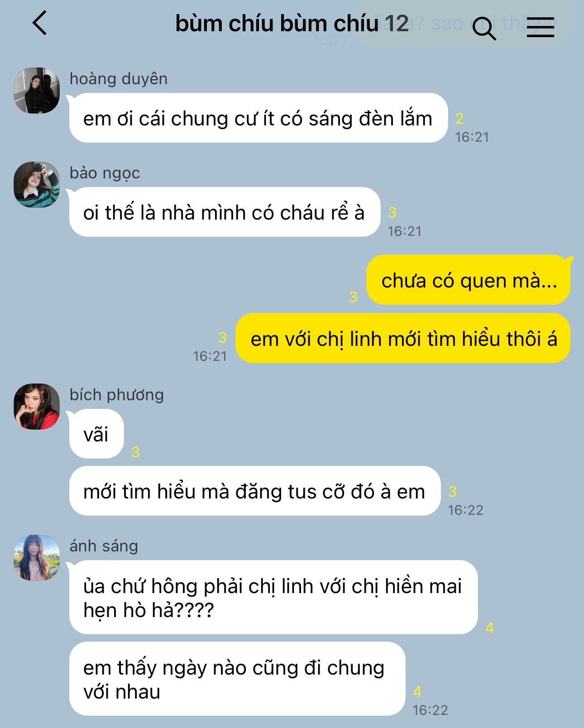The image size is (584, 728).
Task: Open bảo ngọc's profile avatar
Action: coord(37,185)
